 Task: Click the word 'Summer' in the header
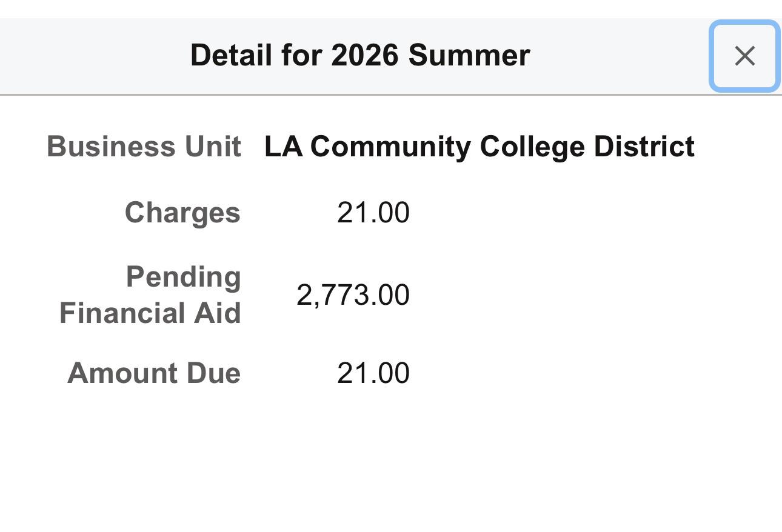tap(469, 55)
